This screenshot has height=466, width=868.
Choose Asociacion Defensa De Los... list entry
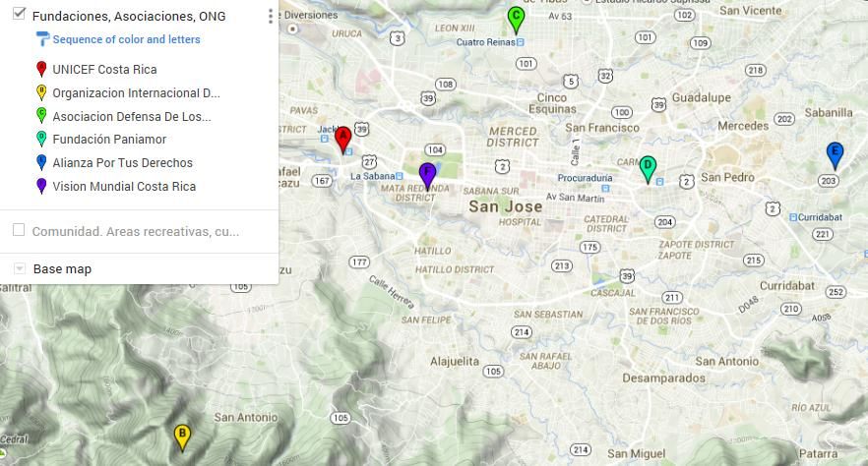(x=131, y=117)
